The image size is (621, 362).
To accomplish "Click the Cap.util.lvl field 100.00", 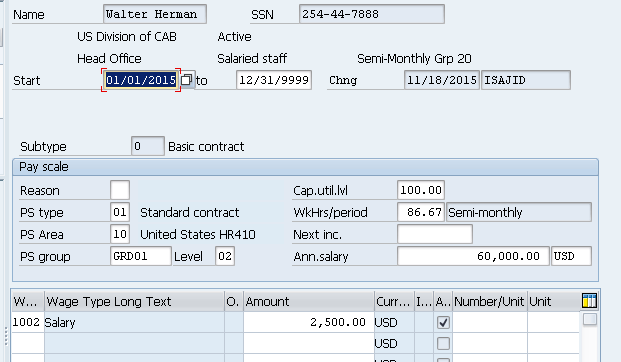I will point(421,190).
